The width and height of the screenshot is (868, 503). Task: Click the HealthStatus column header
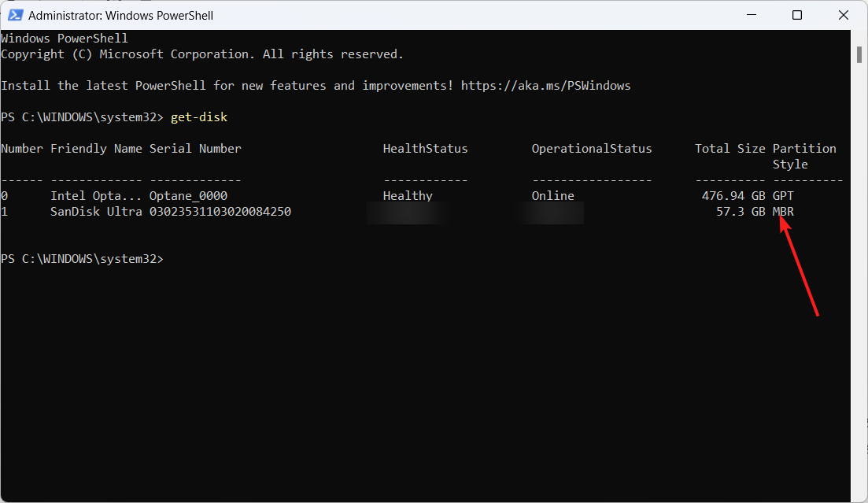[x=425, y=148]
